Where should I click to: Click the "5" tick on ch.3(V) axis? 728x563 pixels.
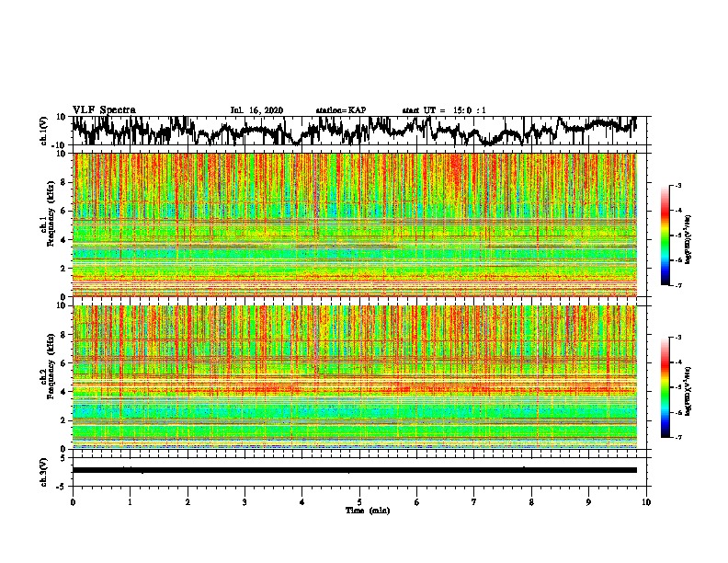[64, 458]
